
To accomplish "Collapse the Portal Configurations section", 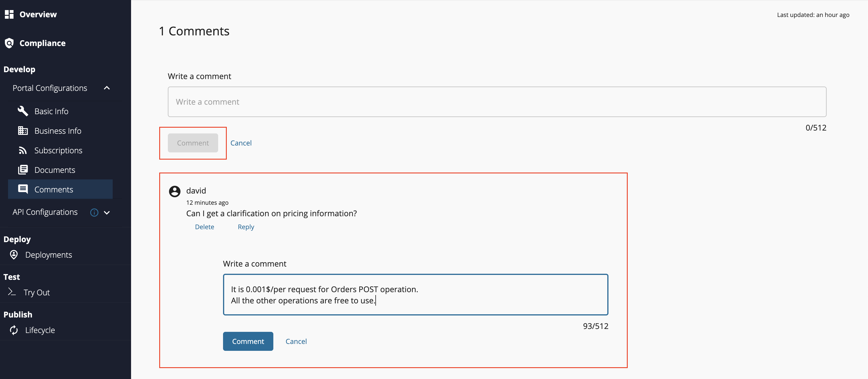I will (107, 88).
